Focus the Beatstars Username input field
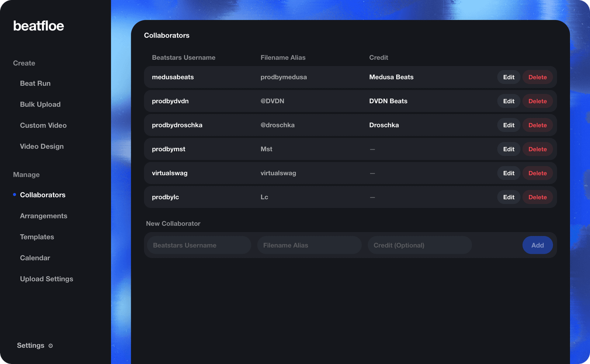The width and height of the screenshot is (590, 364). point(199,245)
